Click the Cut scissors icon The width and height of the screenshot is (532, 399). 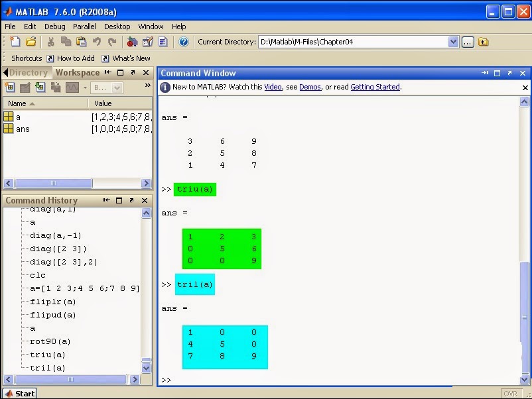pyautogui.click(x=50, y=42)
